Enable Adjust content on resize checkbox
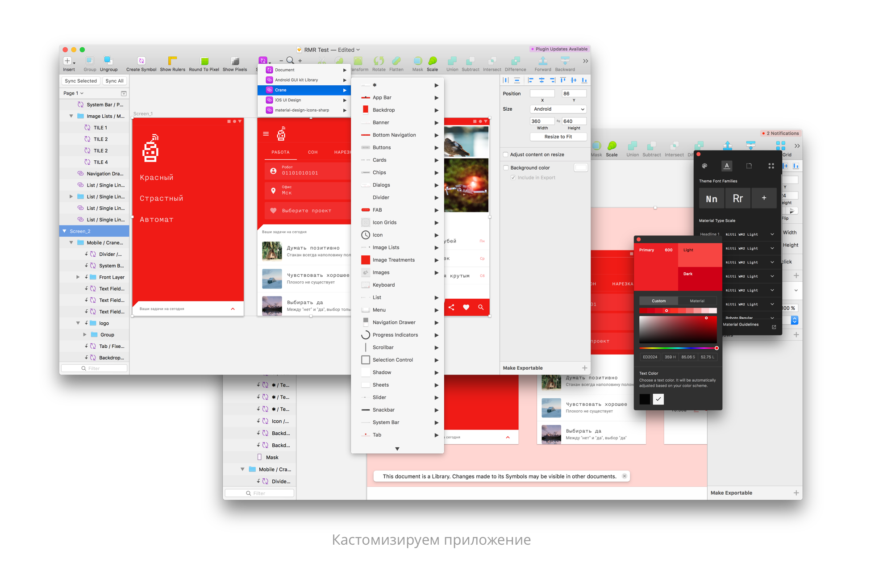The width and height of the screenshot is (875, 588). coord(506,154)
